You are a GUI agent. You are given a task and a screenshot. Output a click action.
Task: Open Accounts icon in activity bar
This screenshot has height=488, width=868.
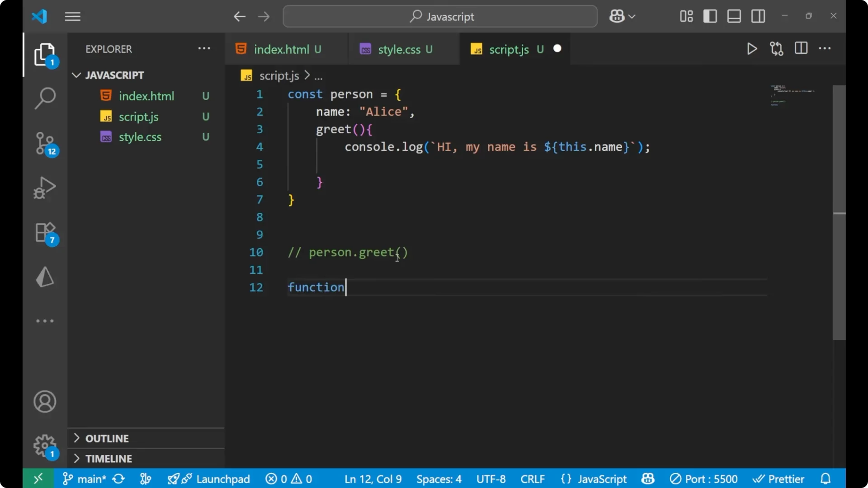[45, 402]
